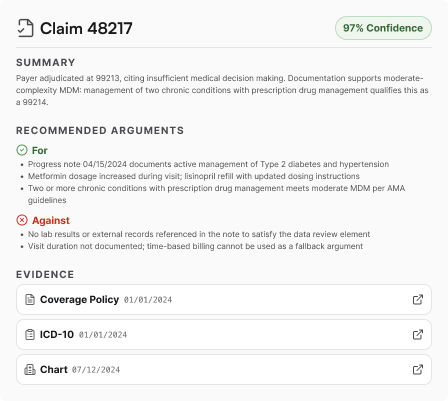The height and width of the screenshot is (401, 448).
Task: Click the claim document icon beside Claim 48217
Action: [25, 28]
